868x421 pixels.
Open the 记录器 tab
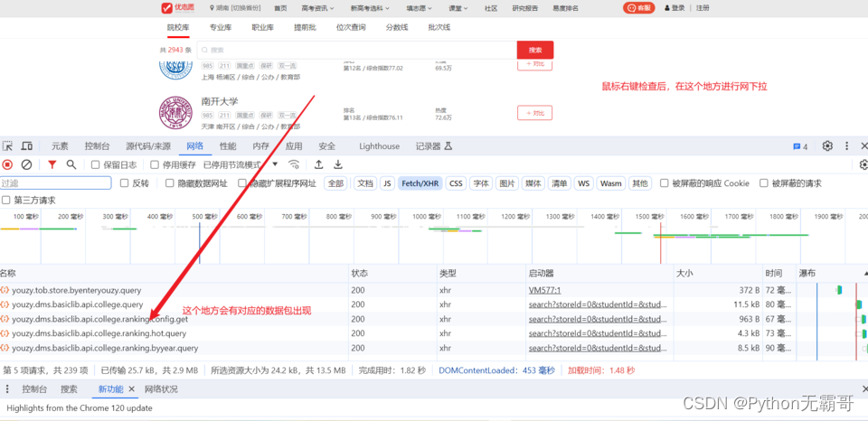(x=434, y=146)
